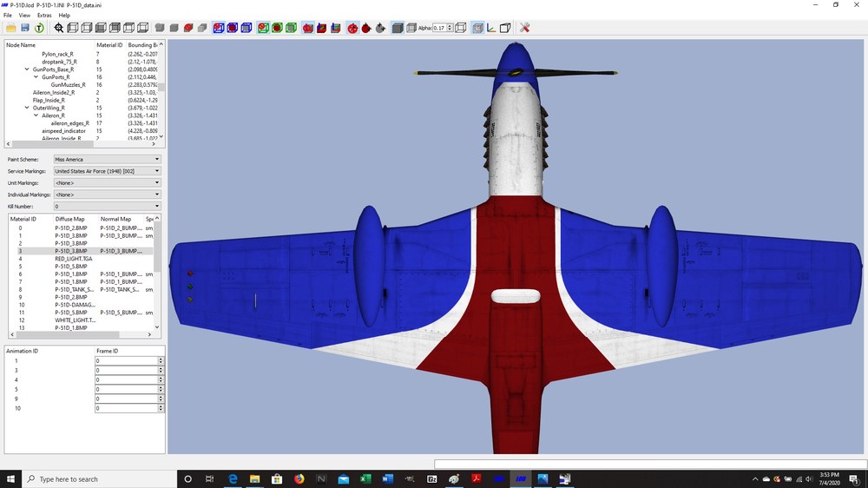Toggle the green cube bounding box button
Screen dimensions: 868x488
291,28
